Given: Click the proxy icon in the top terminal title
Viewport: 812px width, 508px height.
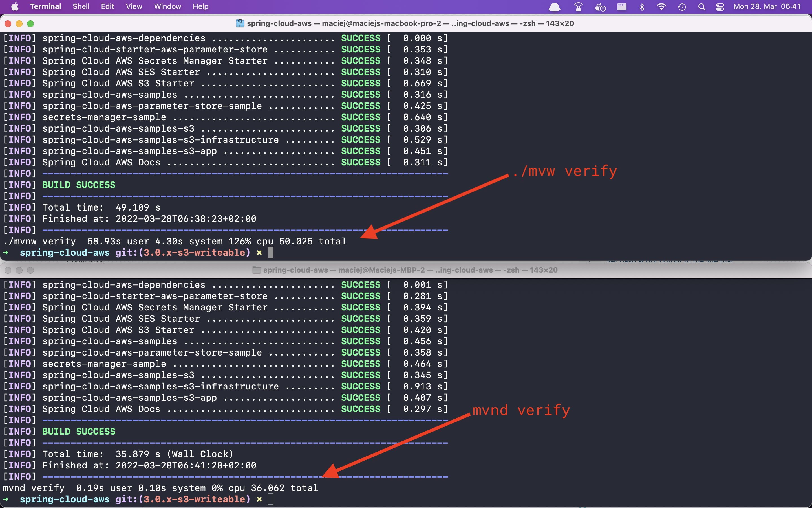Looking at the screenshot, I should pyautogui.click(x=240, y=23).
